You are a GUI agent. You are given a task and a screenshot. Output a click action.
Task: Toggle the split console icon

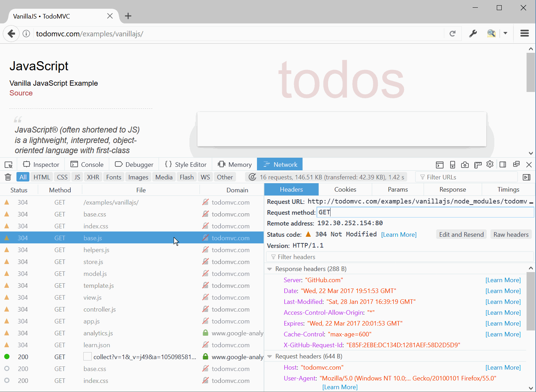440,165
